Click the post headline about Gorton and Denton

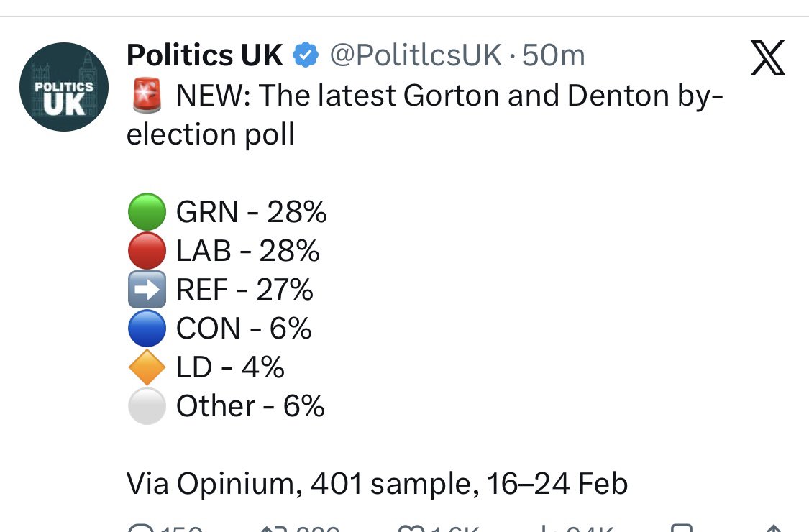coord(424,115)
